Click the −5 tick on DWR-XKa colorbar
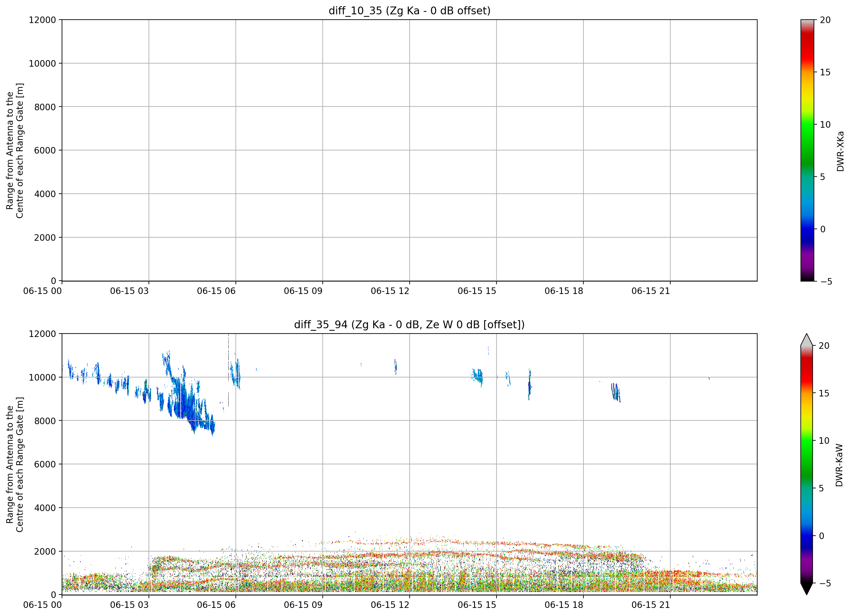Screen dimensions: 851x616 (826, 281)
